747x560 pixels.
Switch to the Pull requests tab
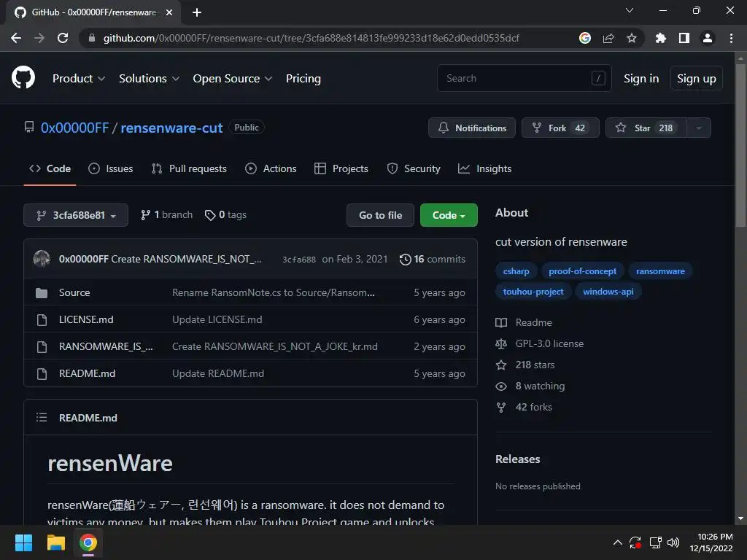189,168
